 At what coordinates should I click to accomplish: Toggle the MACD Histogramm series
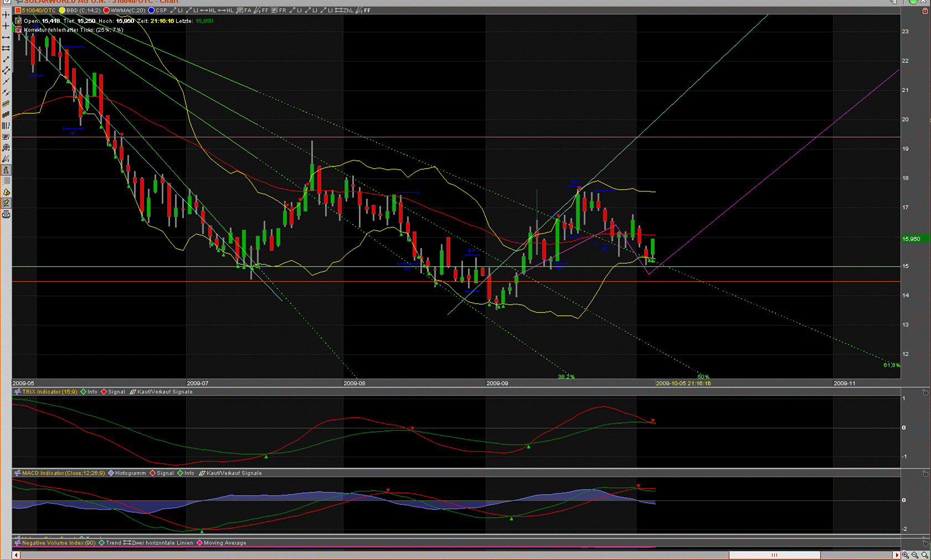coord(130,473)
